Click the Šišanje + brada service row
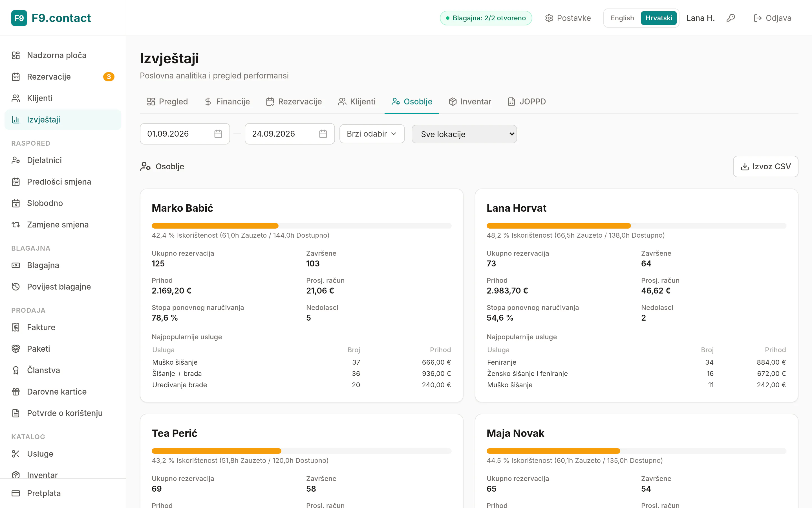Viewport: 812px width, 508px height. 301,374
